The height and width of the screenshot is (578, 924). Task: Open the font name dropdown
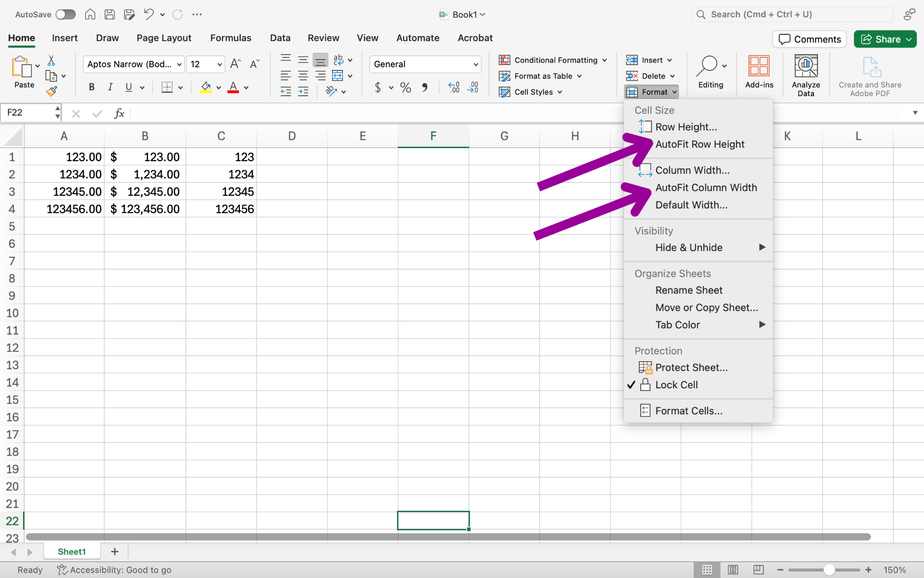179,65
